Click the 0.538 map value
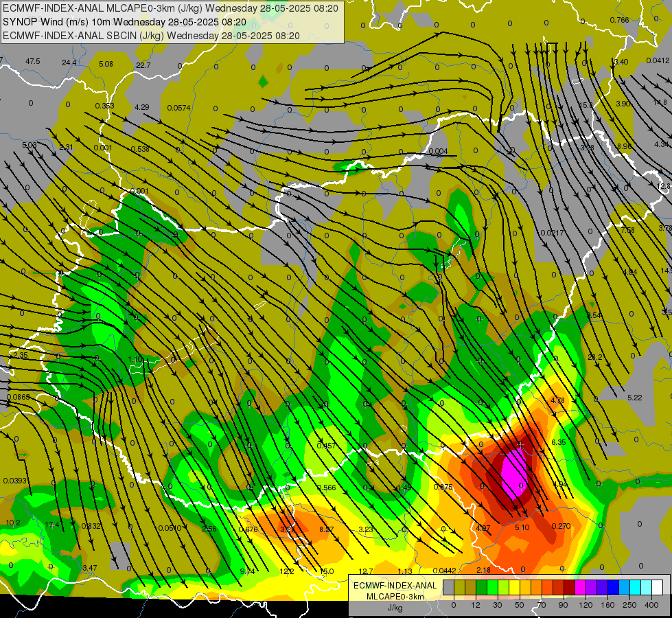Image resolution: width=672 pixels, height=618 pixels. click(x=140, y=149)
